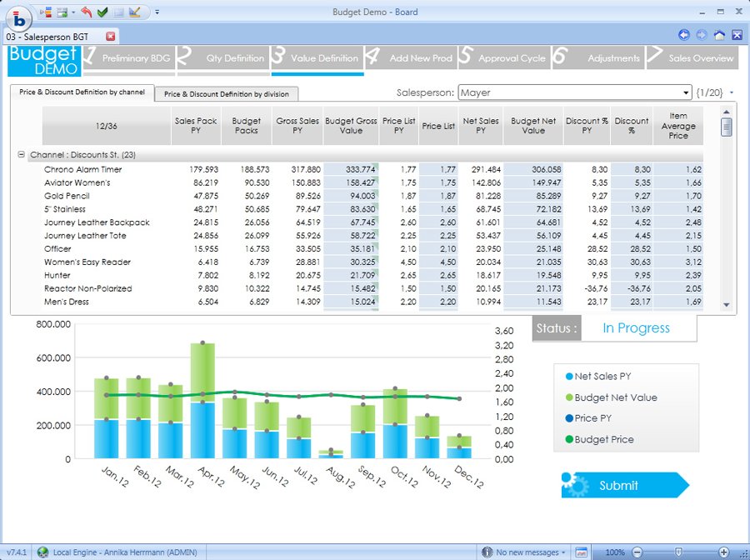Toggle Budget Net Value legend series
The width and height of the screenshot is (750, 560).
[x=615, y=397]
